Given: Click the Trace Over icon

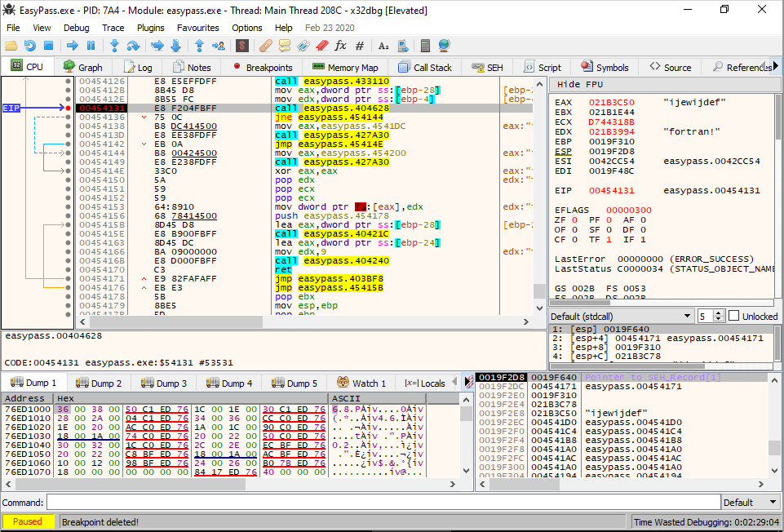Looking at the screenshot, I should click(x=175, y=46).
